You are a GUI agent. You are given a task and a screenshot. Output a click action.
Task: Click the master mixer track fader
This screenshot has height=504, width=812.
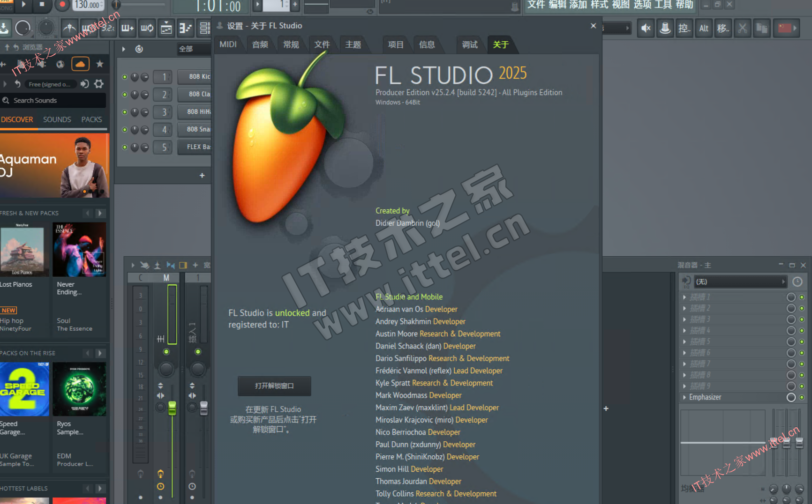click(172, 408)
